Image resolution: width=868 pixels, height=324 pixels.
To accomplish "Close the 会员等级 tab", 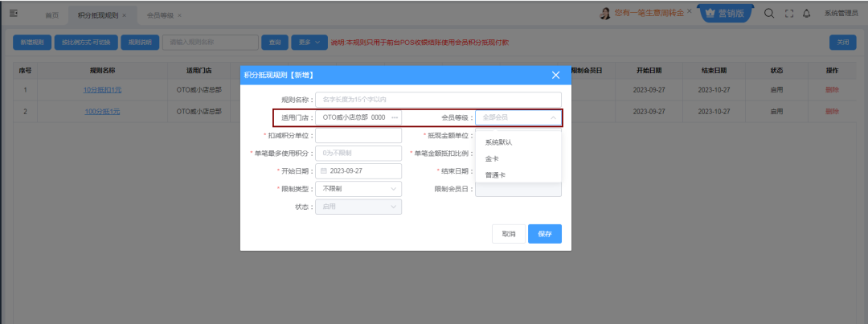I will coord(179,16).
